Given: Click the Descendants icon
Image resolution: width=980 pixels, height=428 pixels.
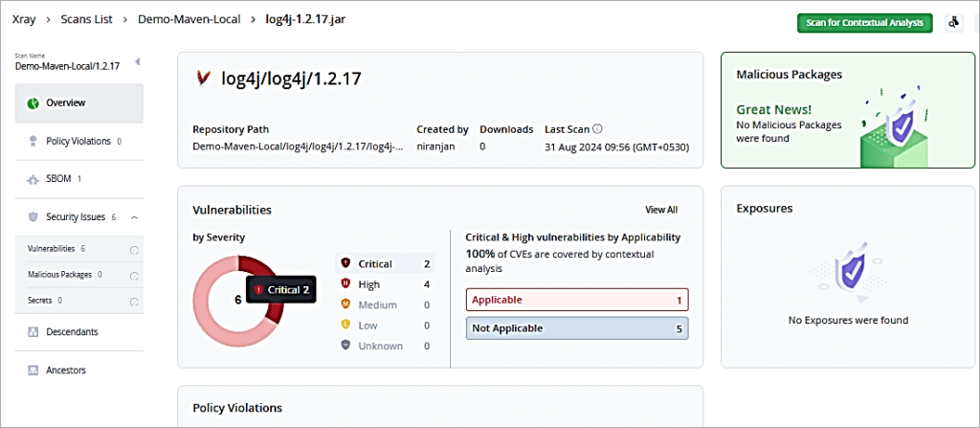Looking at the screenshot, I should coord(33,331).
